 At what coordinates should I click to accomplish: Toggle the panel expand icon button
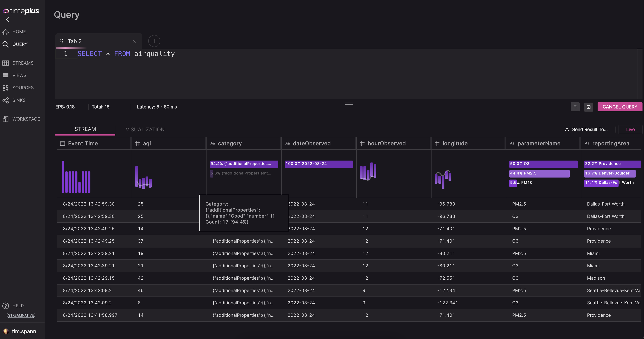tap(588, 107)
